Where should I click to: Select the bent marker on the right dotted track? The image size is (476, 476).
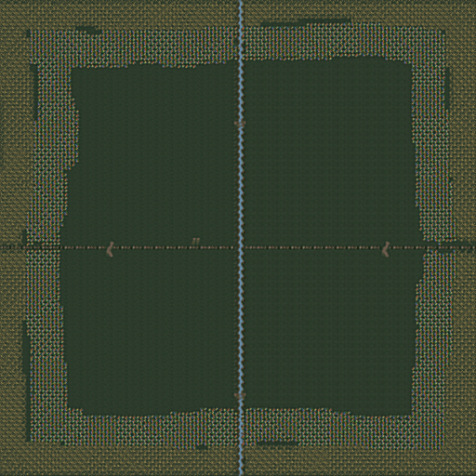click(x=386, y=249)
